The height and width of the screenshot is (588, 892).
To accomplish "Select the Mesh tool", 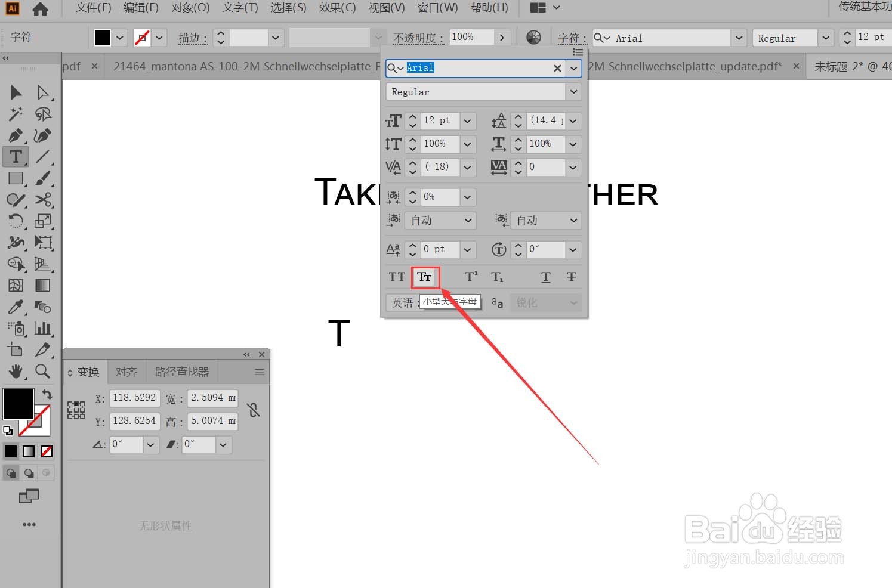I will [x=16, y=286].
